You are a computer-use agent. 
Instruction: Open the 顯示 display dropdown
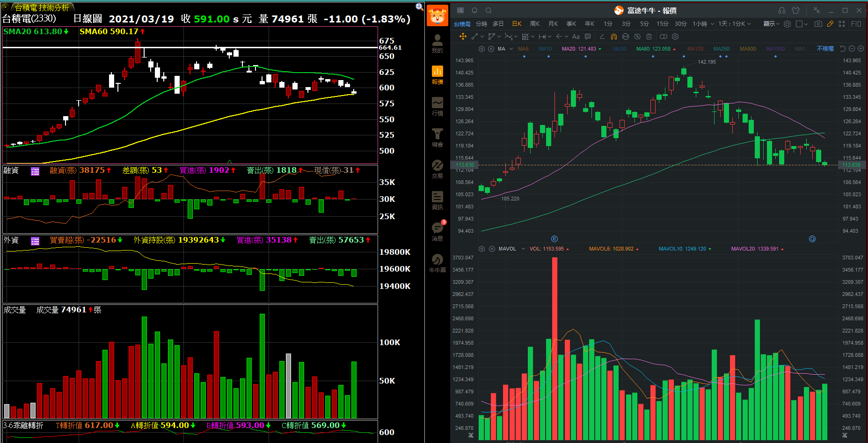pos(772,23)
